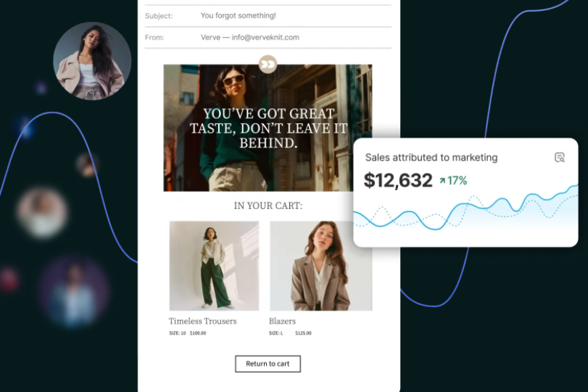Click the Blazers product title
588x392 pixels.
pyautogui.click(x=282, y=321)
